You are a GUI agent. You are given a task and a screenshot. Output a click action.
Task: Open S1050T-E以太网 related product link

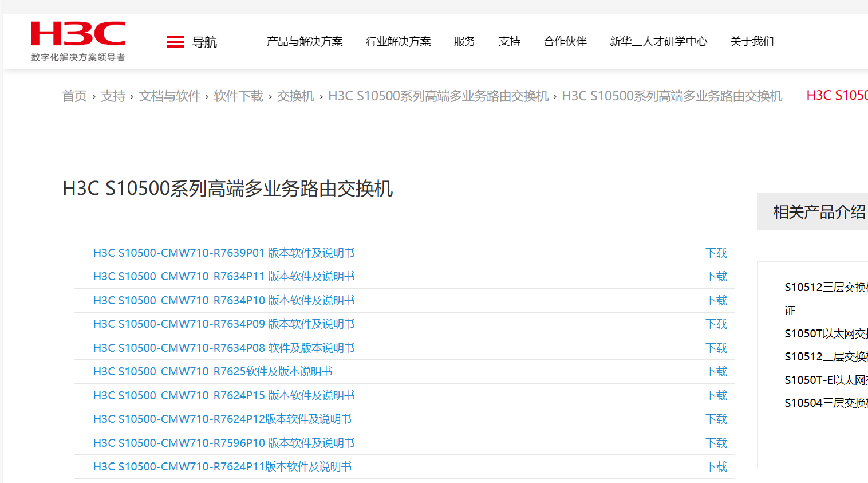pos(826,380)
